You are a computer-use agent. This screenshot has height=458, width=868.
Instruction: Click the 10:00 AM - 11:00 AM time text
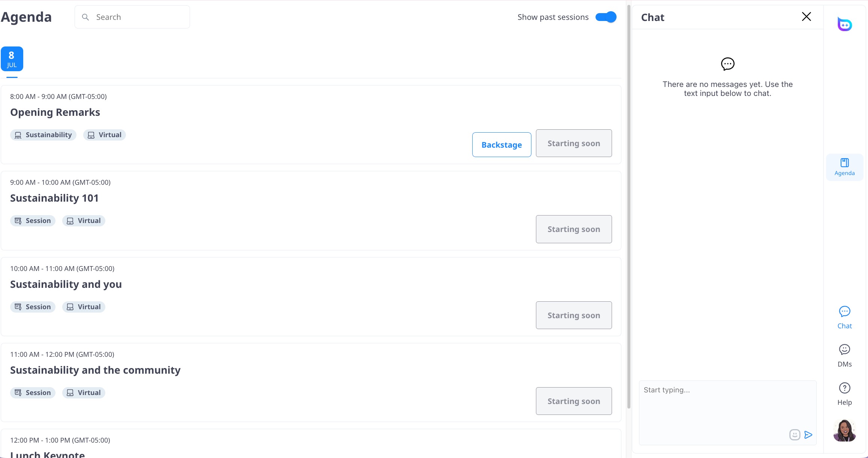[x=62, y=269]
